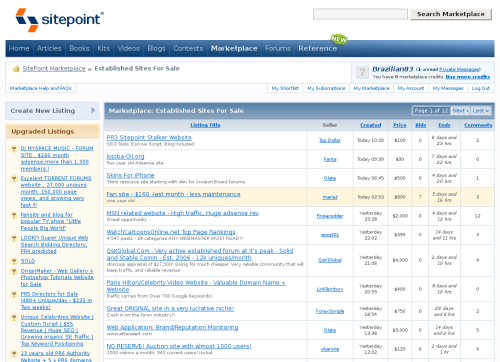Open the Articles nav tab

click(49, 48)
